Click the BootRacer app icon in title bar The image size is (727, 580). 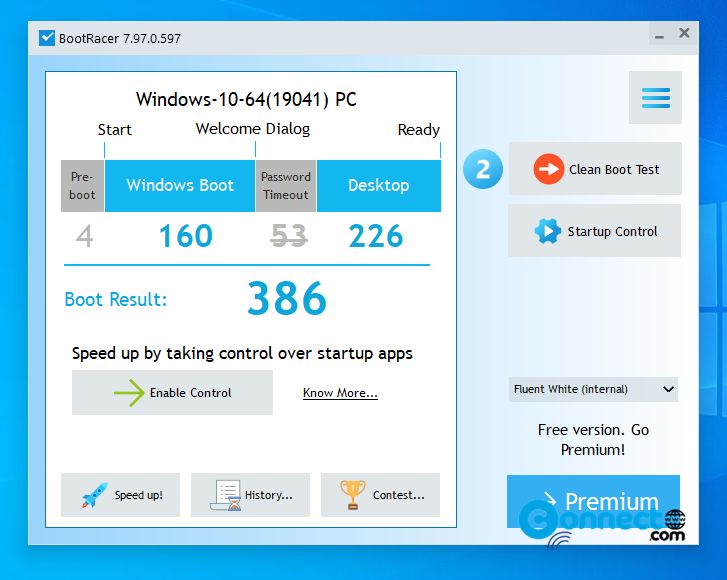(x=47, y=38)
